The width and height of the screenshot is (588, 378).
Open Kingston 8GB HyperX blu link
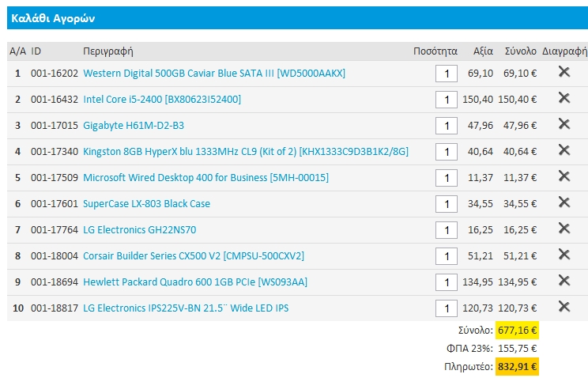pos(246,152)
